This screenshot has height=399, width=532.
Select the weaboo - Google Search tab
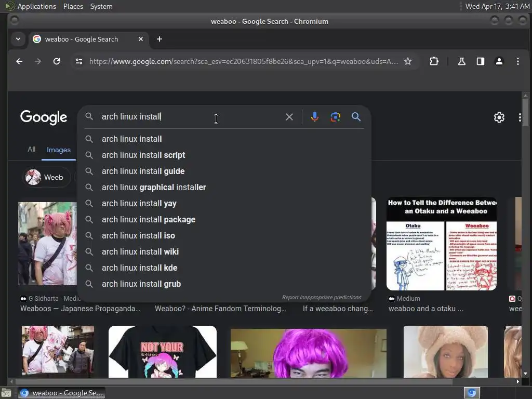click(x=88, y=39)
